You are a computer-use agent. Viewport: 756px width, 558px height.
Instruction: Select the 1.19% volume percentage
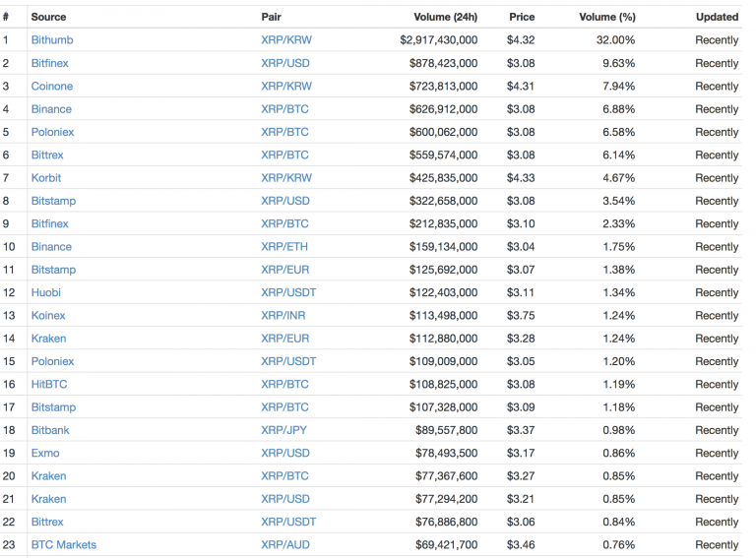coord(619,385)
